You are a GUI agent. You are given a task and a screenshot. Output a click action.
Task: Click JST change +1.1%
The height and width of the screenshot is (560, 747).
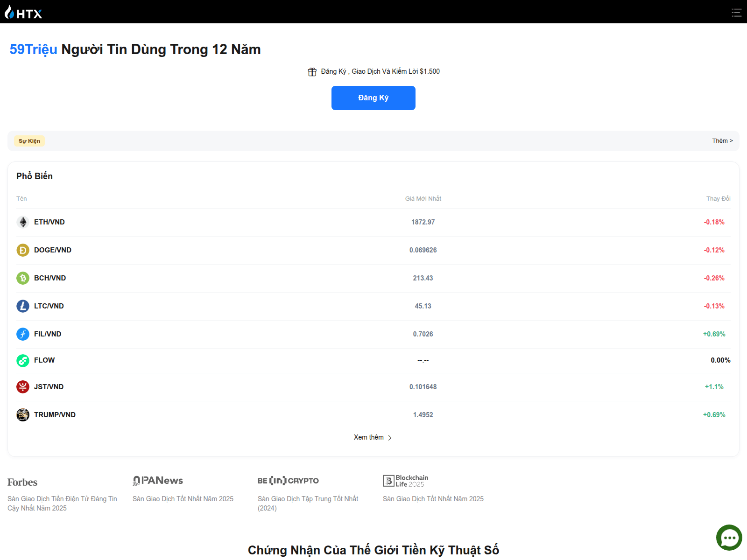click(714, 387)
